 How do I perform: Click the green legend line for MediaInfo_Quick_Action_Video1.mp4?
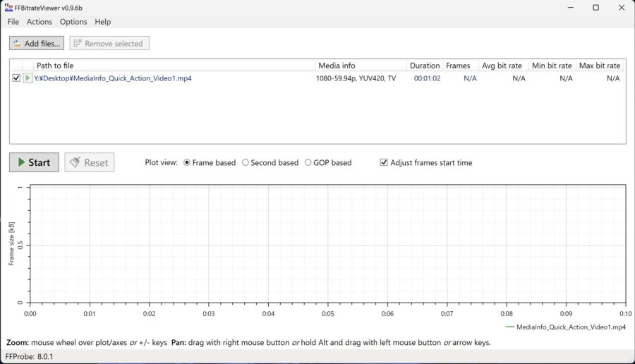click(510, 327)
